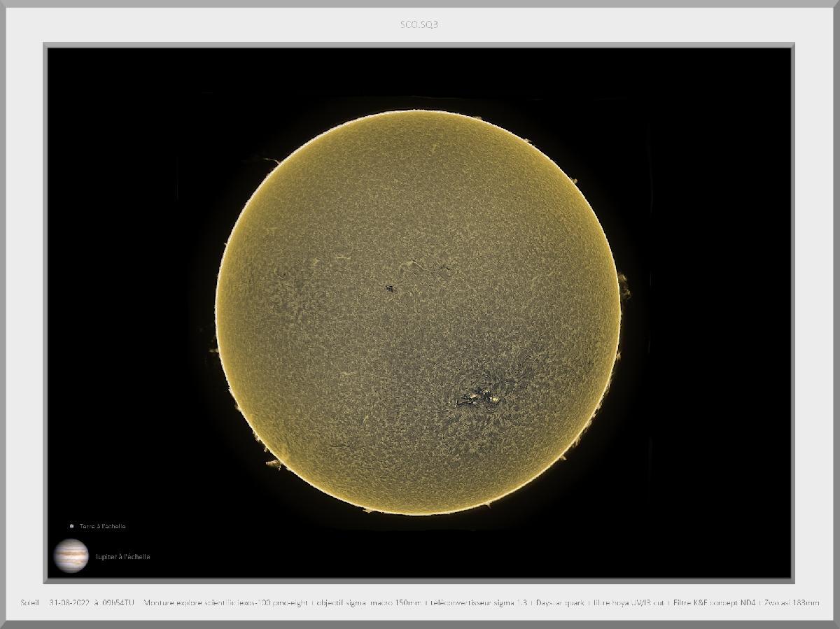Click the 'Soleil' word in the caption
Viewport: 840px width, 629px height.
pos(30,602)
